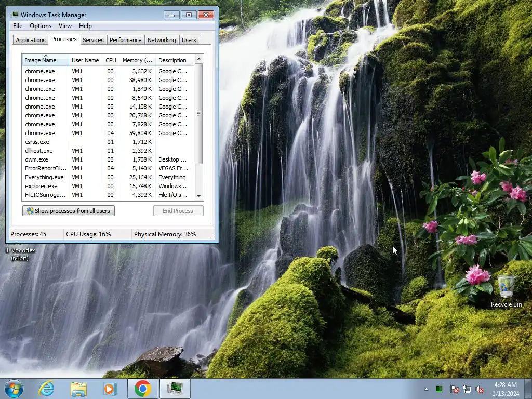The image size is (532, 399).
Task: Click the End Process button
Action: point(178,211)
